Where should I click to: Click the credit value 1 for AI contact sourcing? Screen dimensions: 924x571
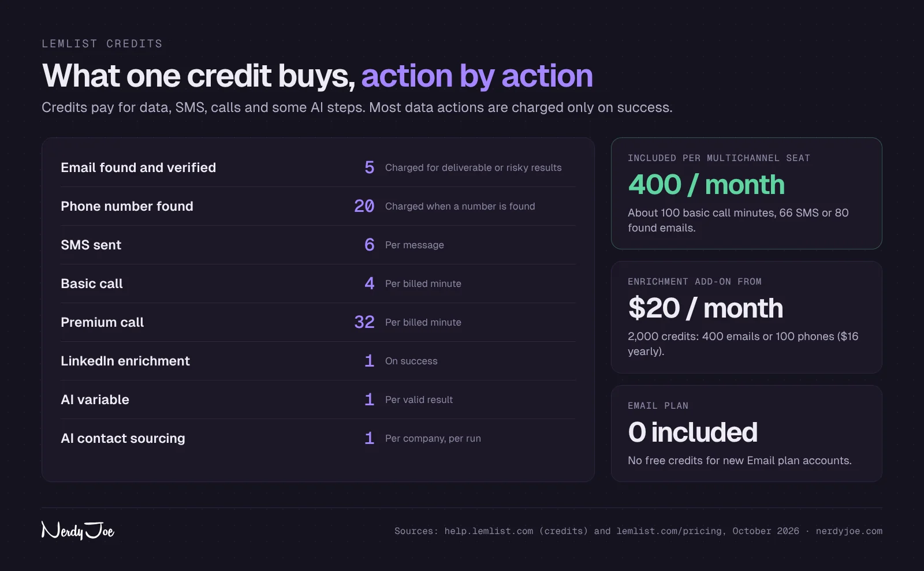click(x=370, y=438)
